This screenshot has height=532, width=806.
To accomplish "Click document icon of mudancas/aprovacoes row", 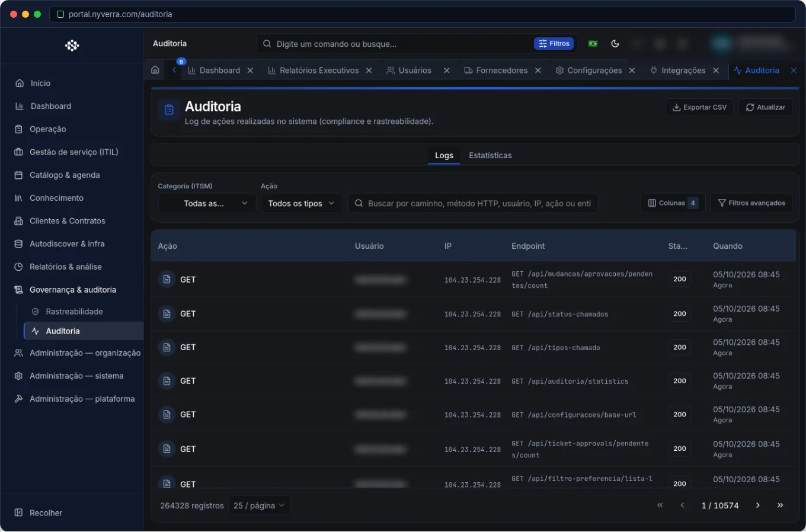I will [x=167, y=279].
